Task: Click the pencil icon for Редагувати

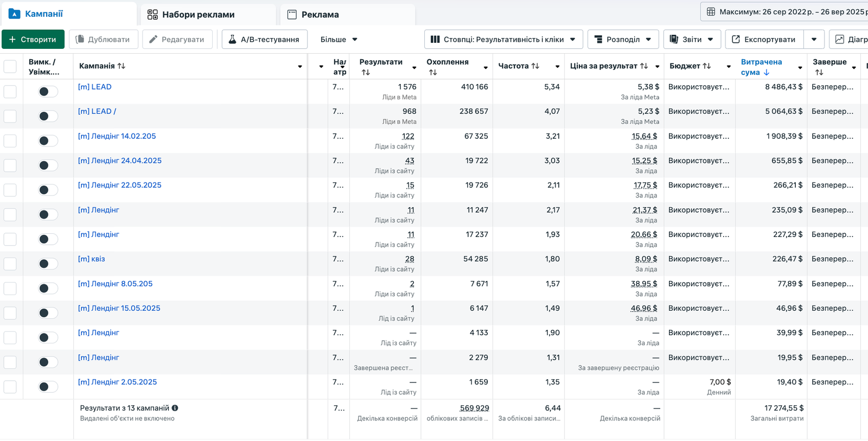Action: click(154, 40)
